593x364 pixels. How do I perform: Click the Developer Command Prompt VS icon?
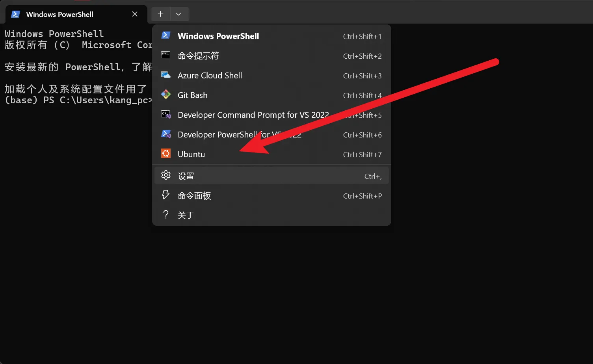(166, 114)
